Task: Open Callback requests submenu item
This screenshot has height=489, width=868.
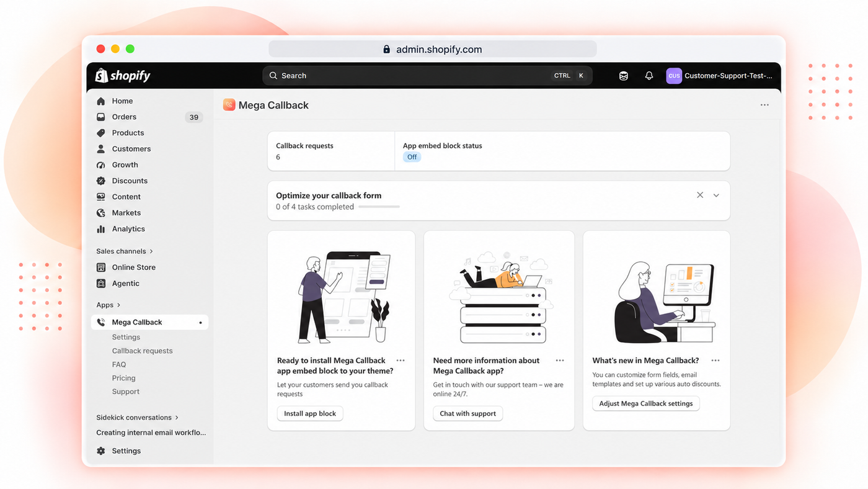Action: (x=143, y=351)
